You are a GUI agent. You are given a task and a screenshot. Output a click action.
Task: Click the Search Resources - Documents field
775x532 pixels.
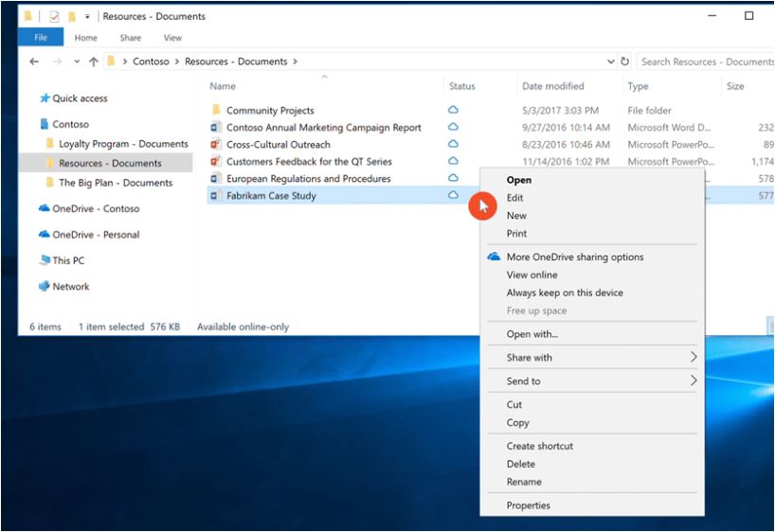coord(705,62)
